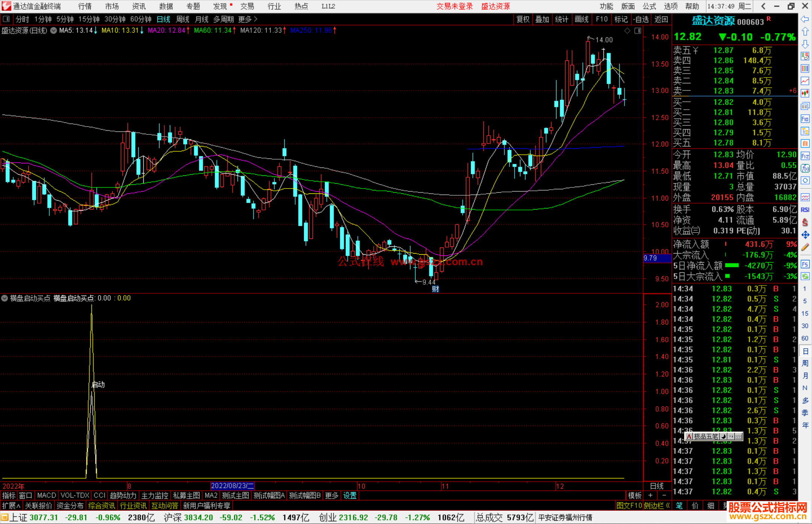
Task: Click the wavy multi-line indicator sidebar icon
Action: 805,197
